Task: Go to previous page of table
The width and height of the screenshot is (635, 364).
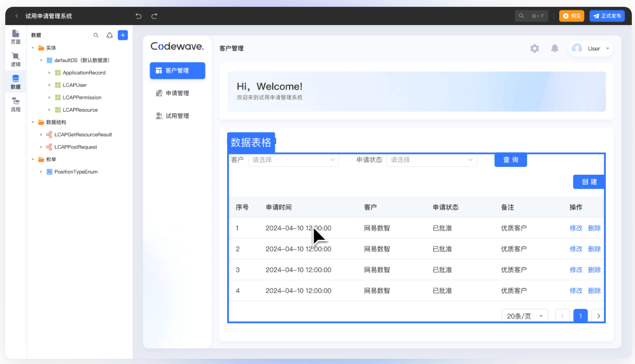Action: click(562, 316)
